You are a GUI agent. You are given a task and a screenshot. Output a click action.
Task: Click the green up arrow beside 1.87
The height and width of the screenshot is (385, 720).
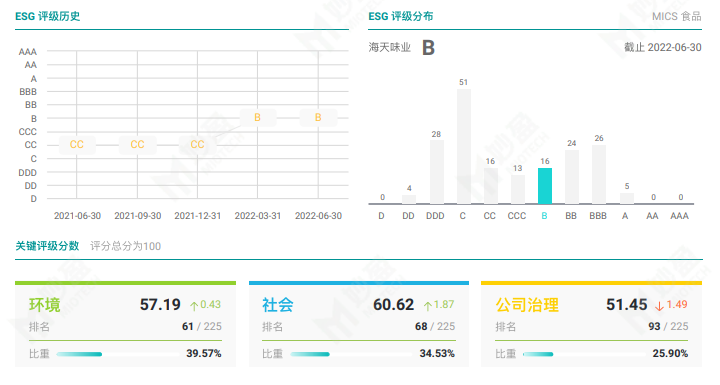pos(428,306)
